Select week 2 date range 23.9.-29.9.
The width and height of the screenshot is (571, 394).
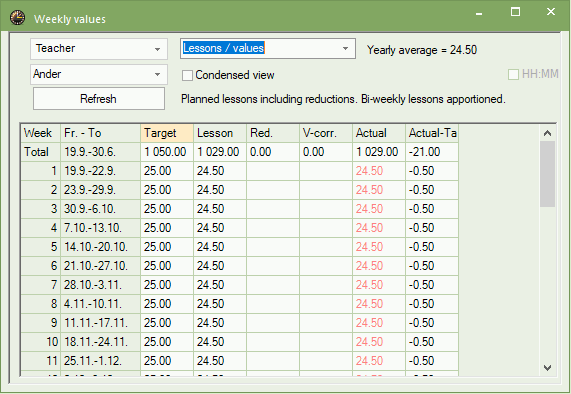(x=101, y=190)
